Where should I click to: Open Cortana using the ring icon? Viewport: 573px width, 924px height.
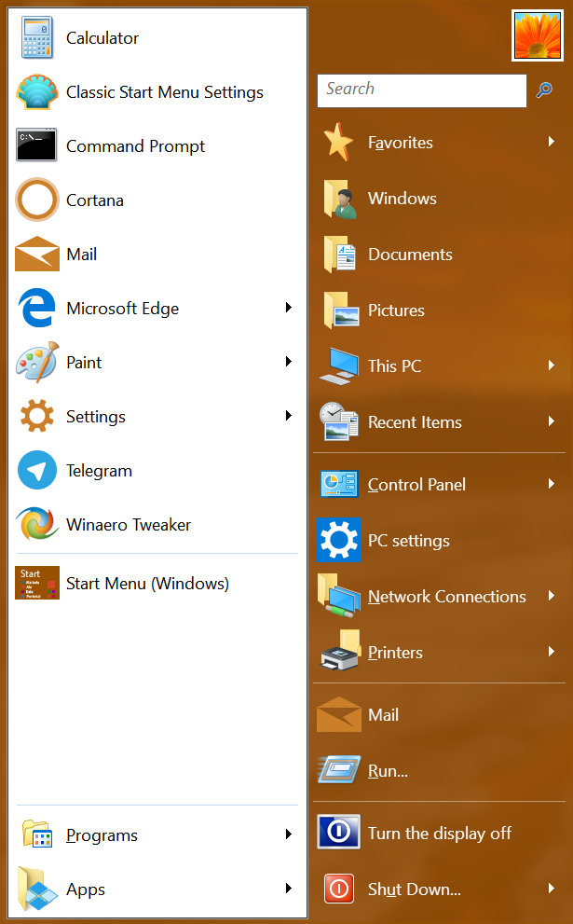pos(37,200)
